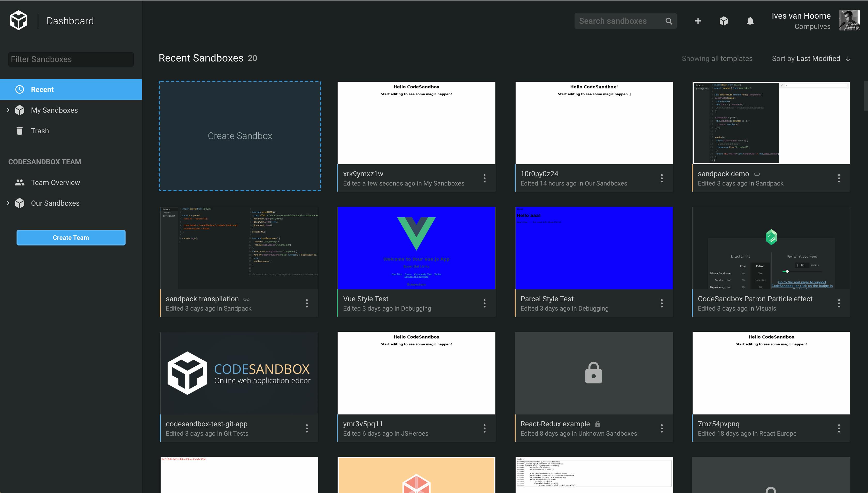This screenshot has height=493, width=868.
Task: Expand Our Sandboxes folder tree
Action: click(8, 203)
